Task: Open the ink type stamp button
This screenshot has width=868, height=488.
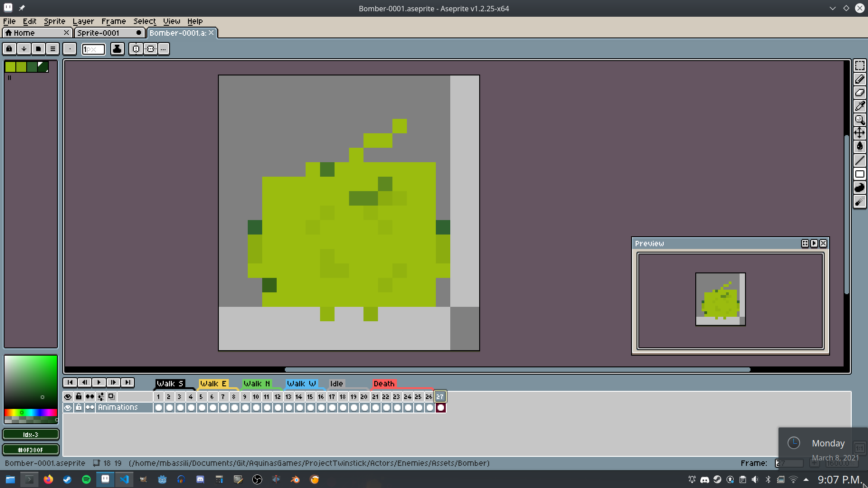Action: coord(117,49)
